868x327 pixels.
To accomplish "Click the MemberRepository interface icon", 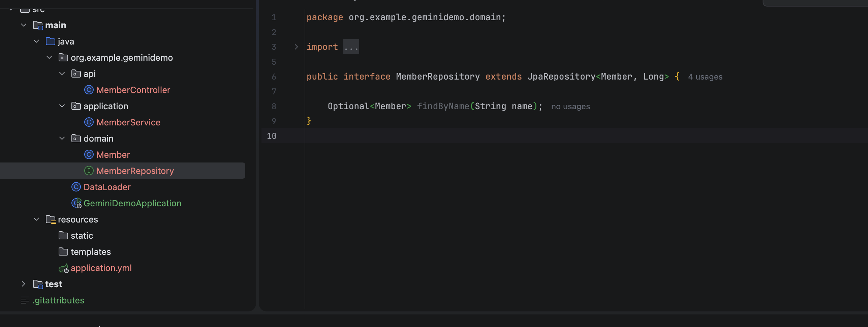I will pyautogui.click(x=89, y=171).
